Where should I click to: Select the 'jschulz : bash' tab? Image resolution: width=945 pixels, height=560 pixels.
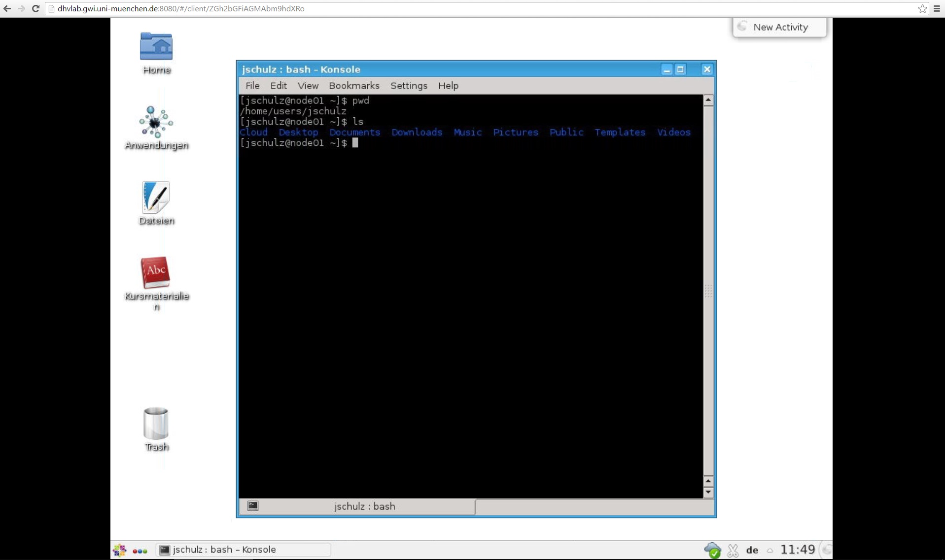(x=364, y=506)
